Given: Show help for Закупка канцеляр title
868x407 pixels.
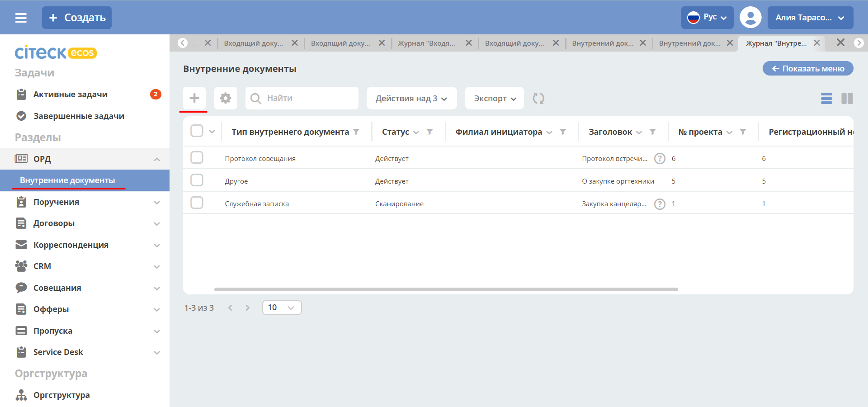Looking at the screenshot, I should click(660, 204).
